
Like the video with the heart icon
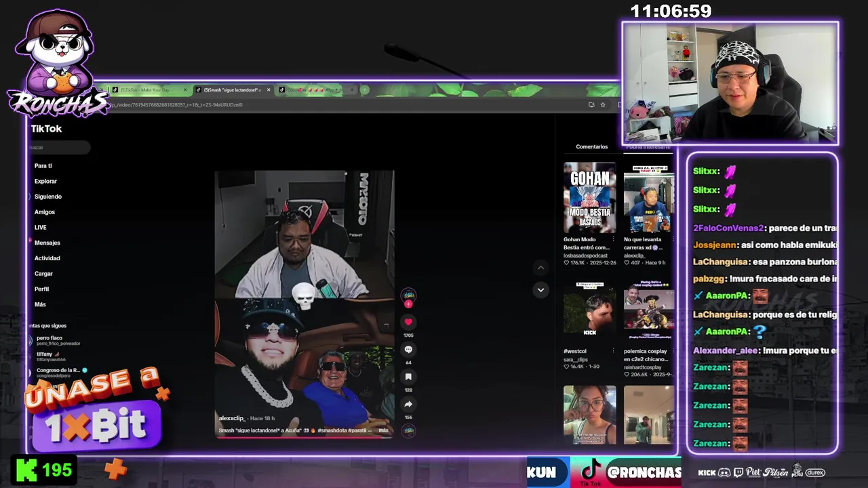click(408, 323)
